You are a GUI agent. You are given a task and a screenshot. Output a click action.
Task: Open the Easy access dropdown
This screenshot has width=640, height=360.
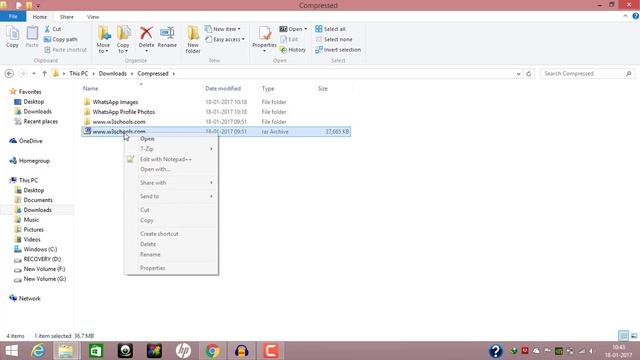click(x=224, y=39)
